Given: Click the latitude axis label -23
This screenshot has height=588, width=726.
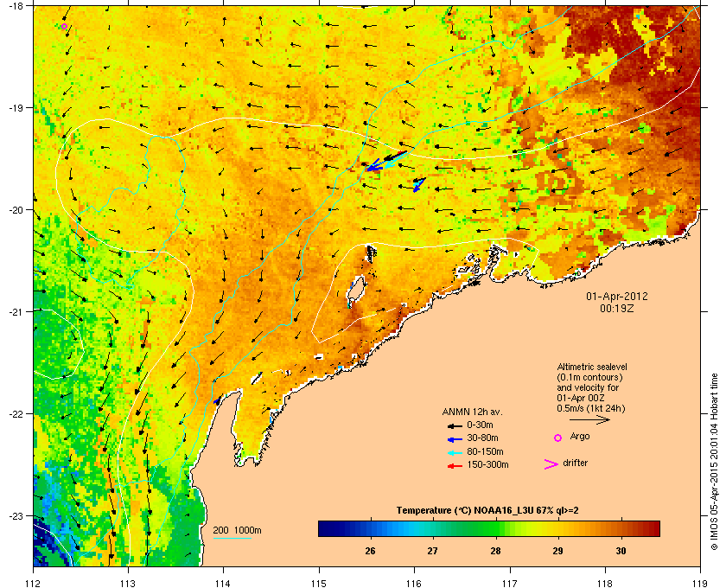Looking at the screenshot, I should coord(15,515).
